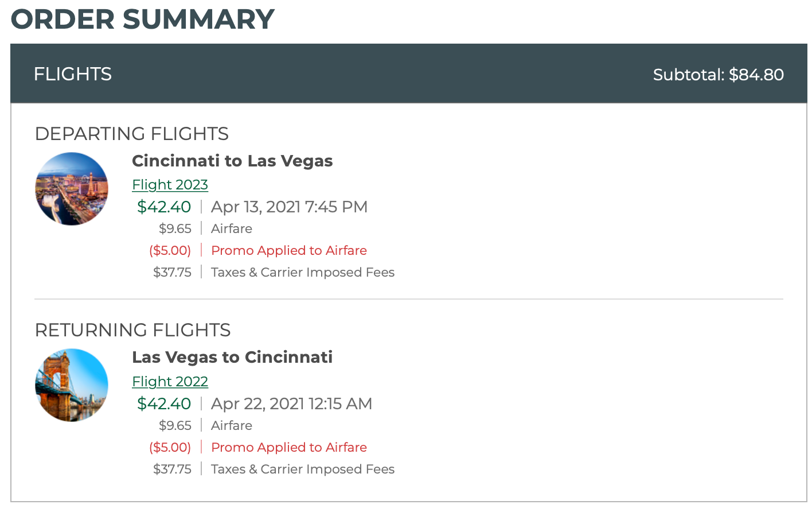Open the Flight 2023 link
The width and height of the screenshot is (812, 512).
click(170, 184)
